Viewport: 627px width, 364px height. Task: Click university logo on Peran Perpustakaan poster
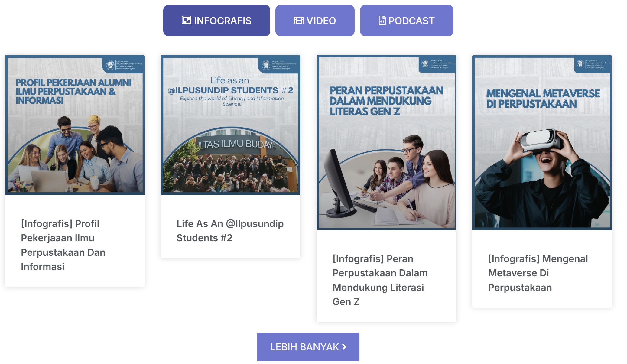425,63
